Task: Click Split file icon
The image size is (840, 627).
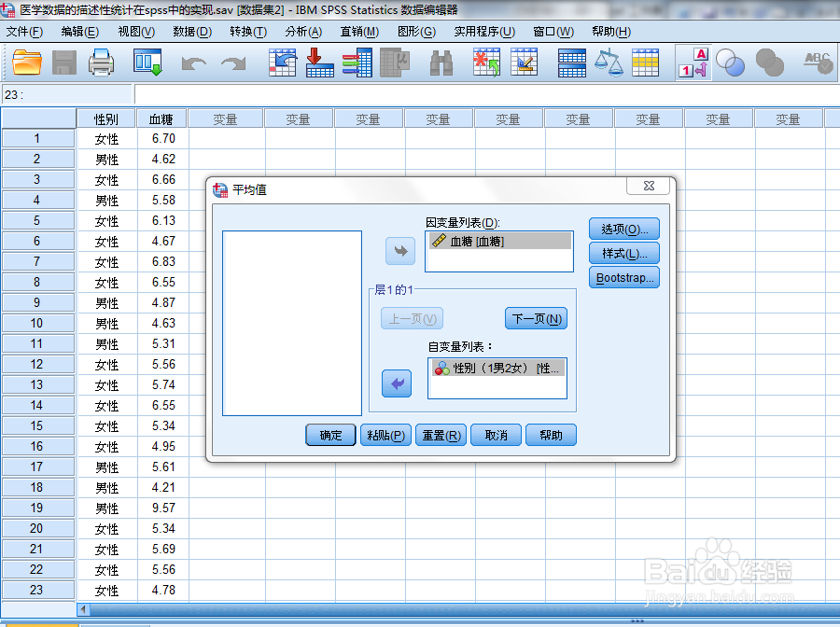Action: [571, 63]
